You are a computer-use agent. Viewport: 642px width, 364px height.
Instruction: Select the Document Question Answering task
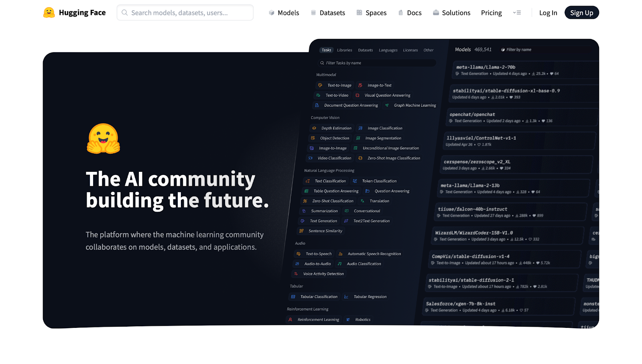click(346, 105)
